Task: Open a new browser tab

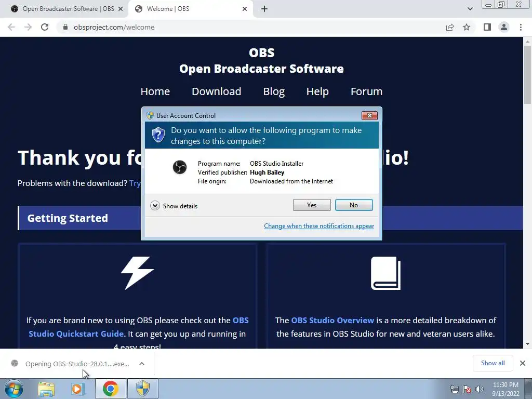Action: coord(264,9)
